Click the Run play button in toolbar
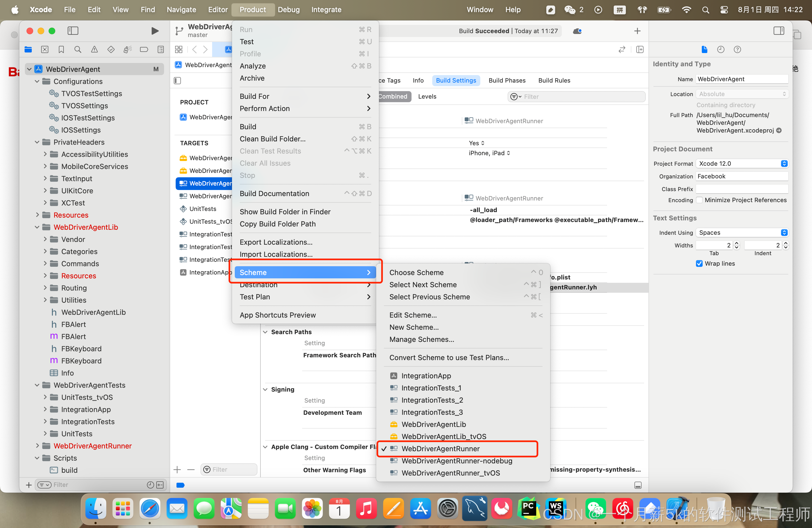This screenshot has width=812, height=528. (x=155, y=31)
